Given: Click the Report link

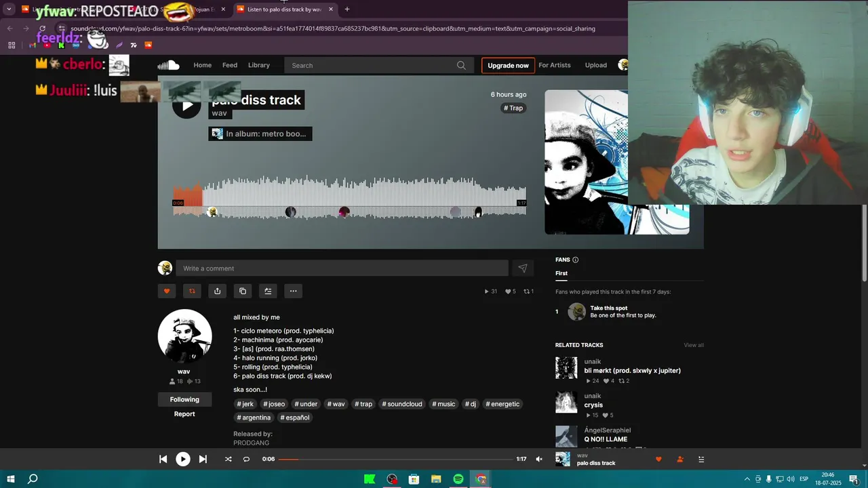Looking at the screenshot, I should tap(184, 414).
